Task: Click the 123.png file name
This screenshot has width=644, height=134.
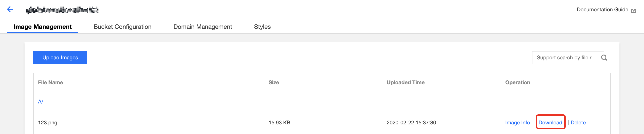Action: (x=47, y=122)
